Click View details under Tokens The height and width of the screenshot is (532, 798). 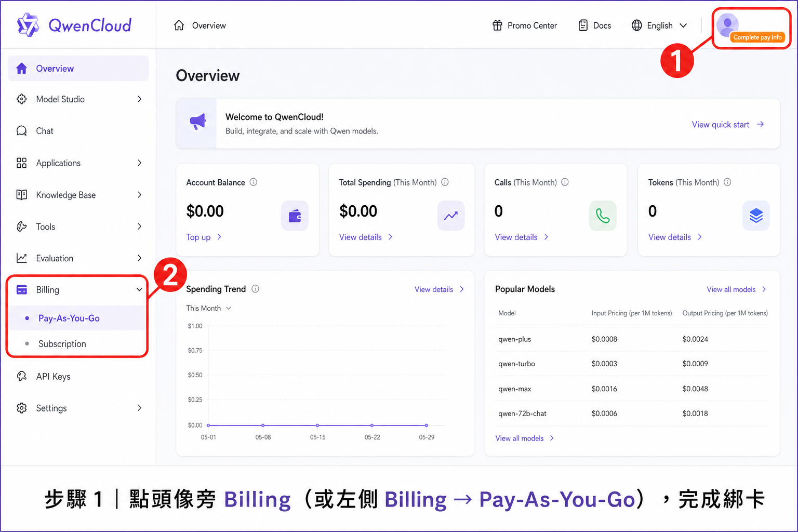(x=675, y=237)
